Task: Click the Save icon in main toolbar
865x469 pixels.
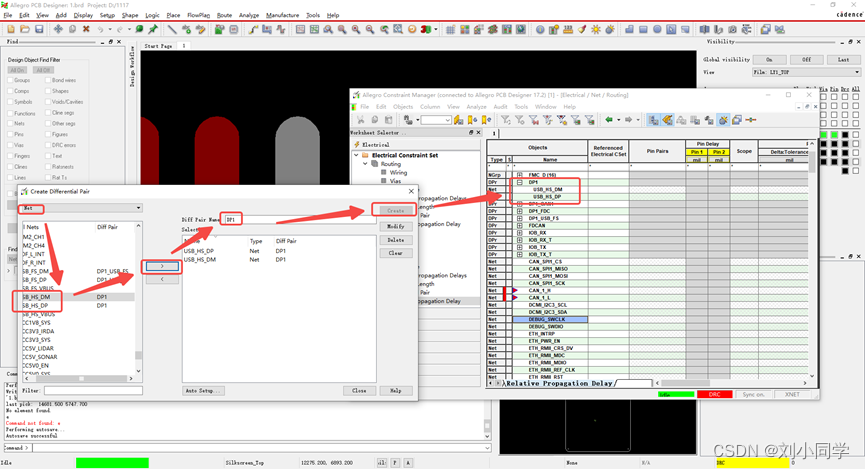Action: click(x=39, y=29)
